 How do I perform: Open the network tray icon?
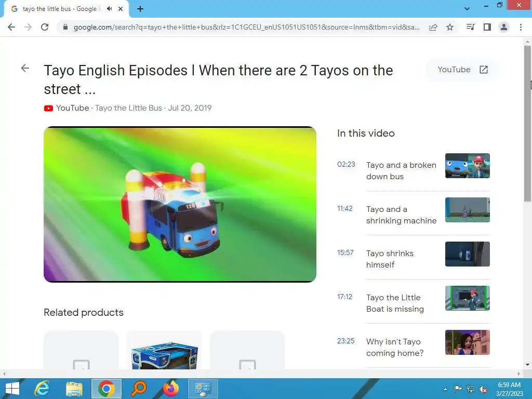[x=471, y=389]
